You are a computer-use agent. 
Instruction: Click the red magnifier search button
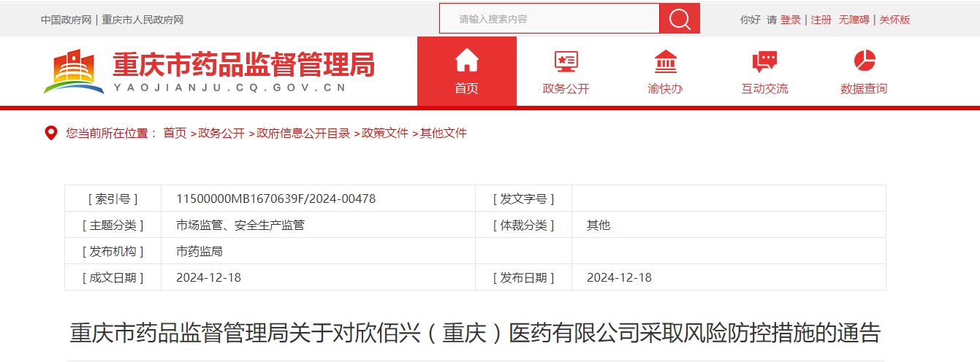click(x=680, y=19)
